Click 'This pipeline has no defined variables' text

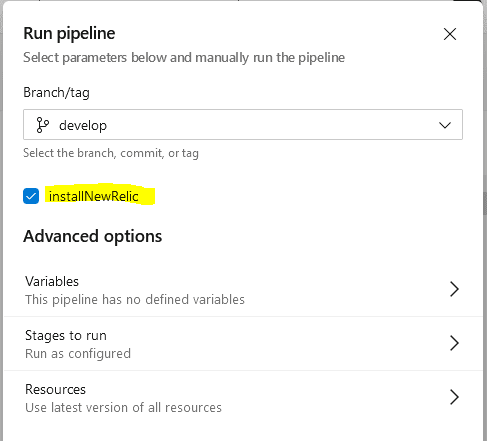pyautogui.click(x=135, y=299)
